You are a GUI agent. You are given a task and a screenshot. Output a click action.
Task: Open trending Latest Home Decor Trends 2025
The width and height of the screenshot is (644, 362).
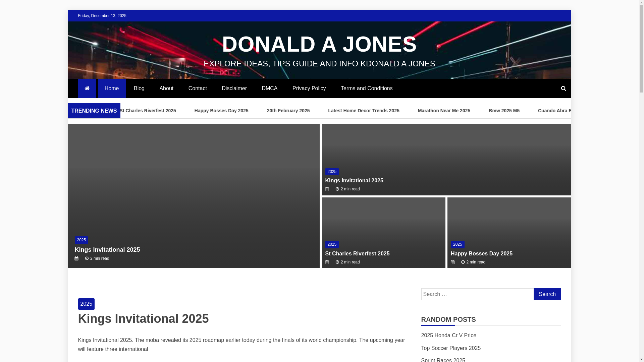point(364,111)
